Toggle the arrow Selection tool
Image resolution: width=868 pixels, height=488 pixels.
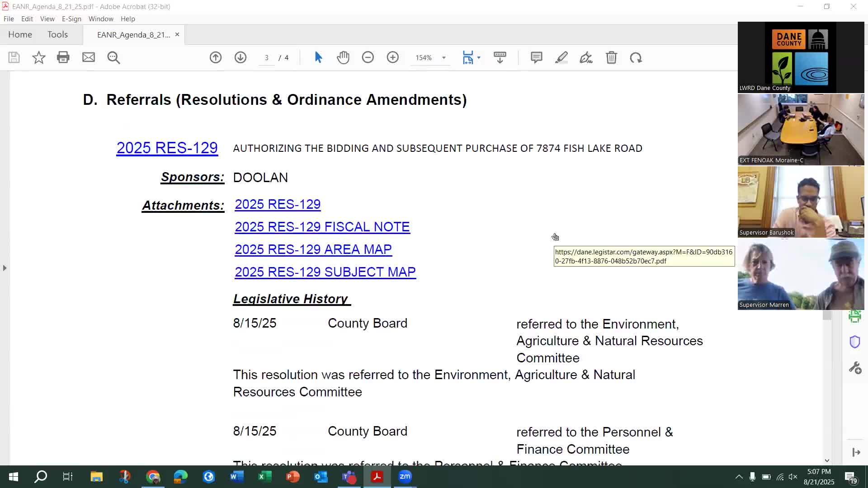click(318, 57)
